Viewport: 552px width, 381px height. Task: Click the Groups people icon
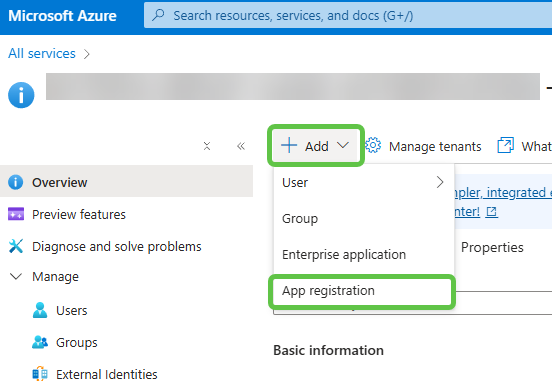click(40, 342)
